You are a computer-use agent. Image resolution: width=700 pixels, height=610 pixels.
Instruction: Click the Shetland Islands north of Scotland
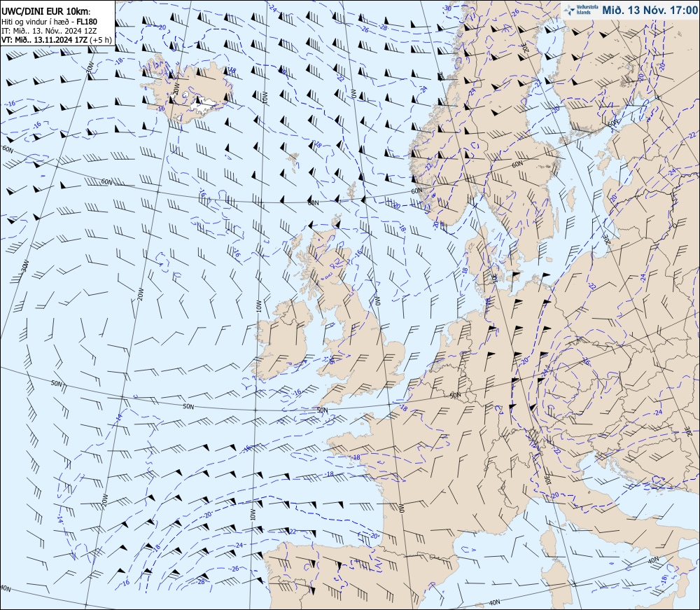(352, 190)
